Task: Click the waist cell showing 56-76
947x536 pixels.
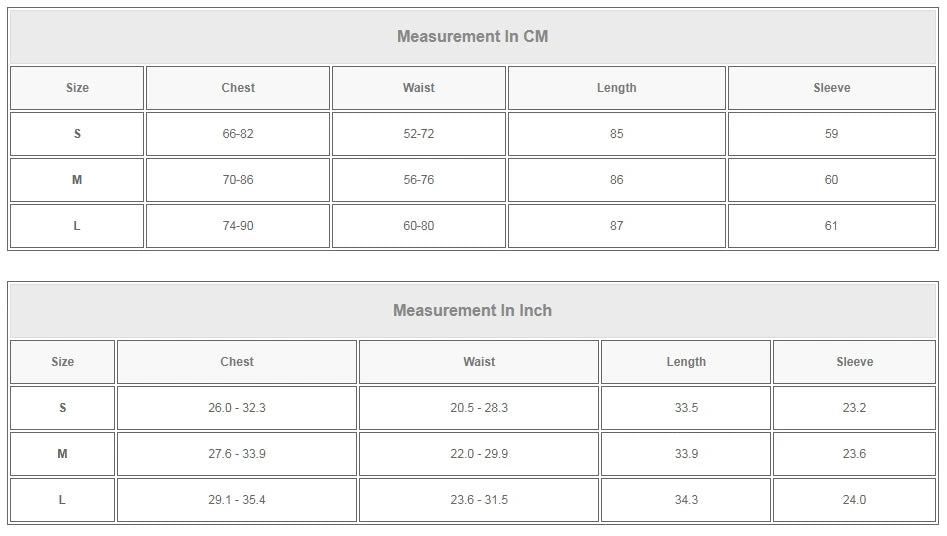Action: click(419, 180)
